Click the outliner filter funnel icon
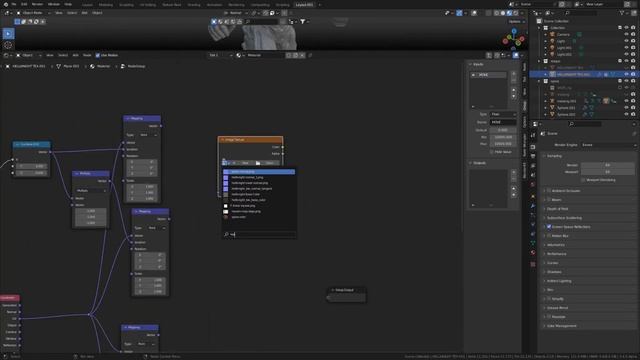Viewport: 640px width, 360px height. [x=622, y=13]
